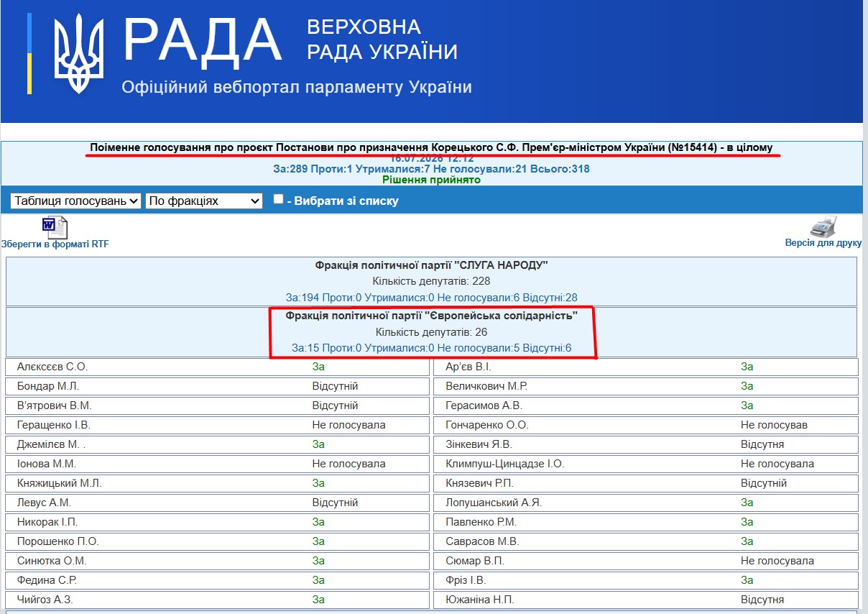
Task: Select deputy Саврасов М.В.
Action: point(481,541)
